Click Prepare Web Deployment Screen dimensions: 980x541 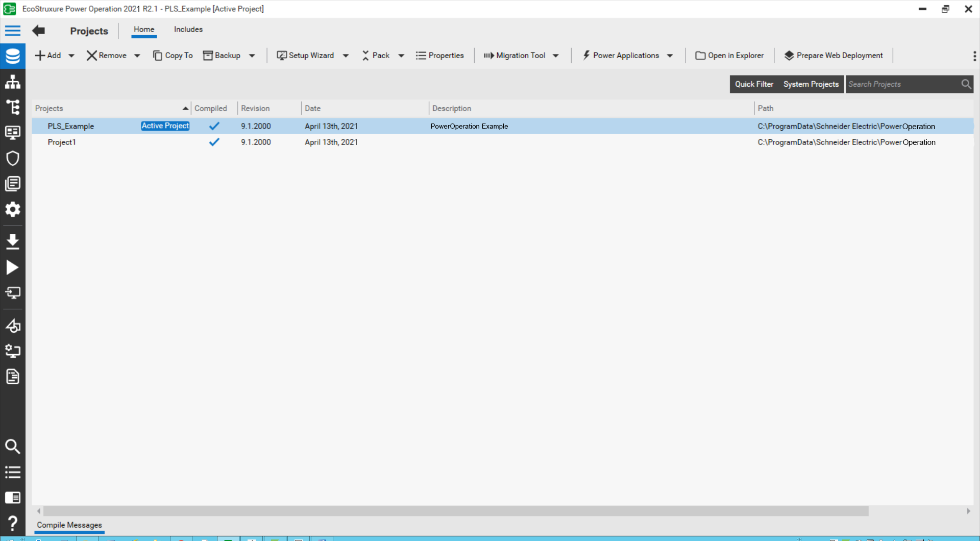834,56
